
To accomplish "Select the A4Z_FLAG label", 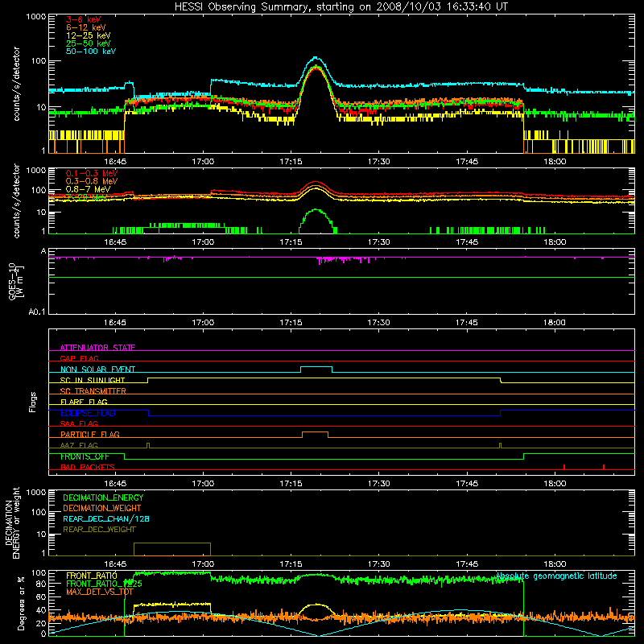I will 79,445.
